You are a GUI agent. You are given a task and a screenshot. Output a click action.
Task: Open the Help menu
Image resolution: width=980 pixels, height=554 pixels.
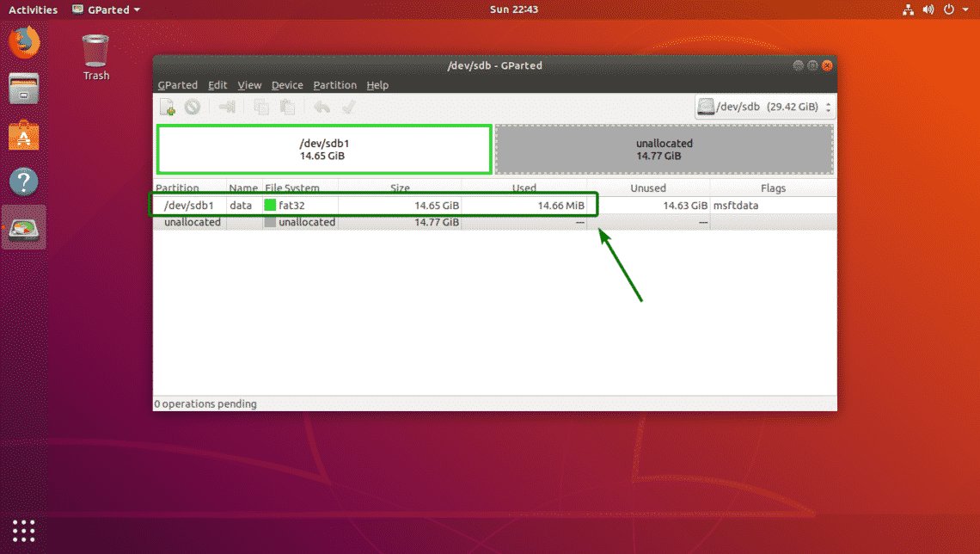click(377, 85)
